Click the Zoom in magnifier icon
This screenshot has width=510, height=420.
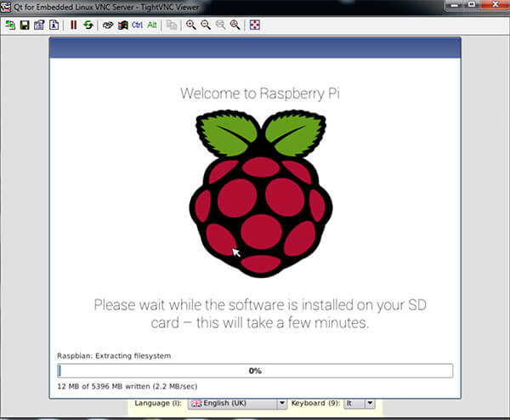click(191, 25)
